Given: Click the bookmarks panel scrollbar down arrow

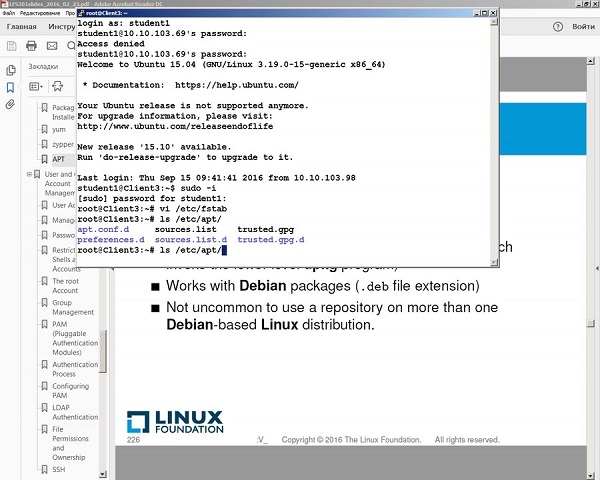Looking at the screenshot, I should pos(101,472).
